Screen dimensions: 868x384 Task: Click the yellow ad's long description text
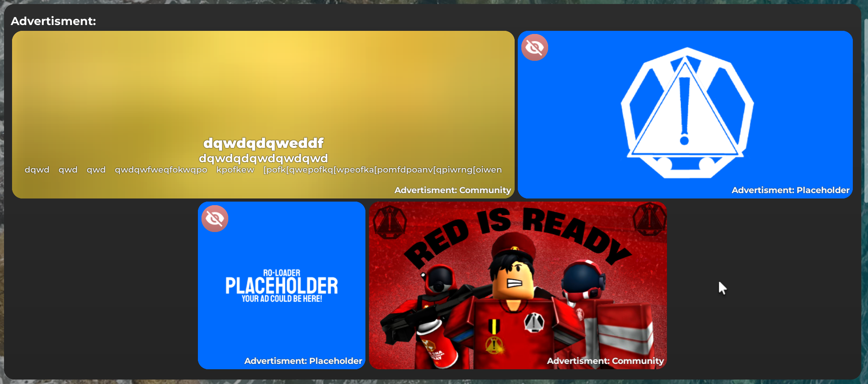[263, 170]
